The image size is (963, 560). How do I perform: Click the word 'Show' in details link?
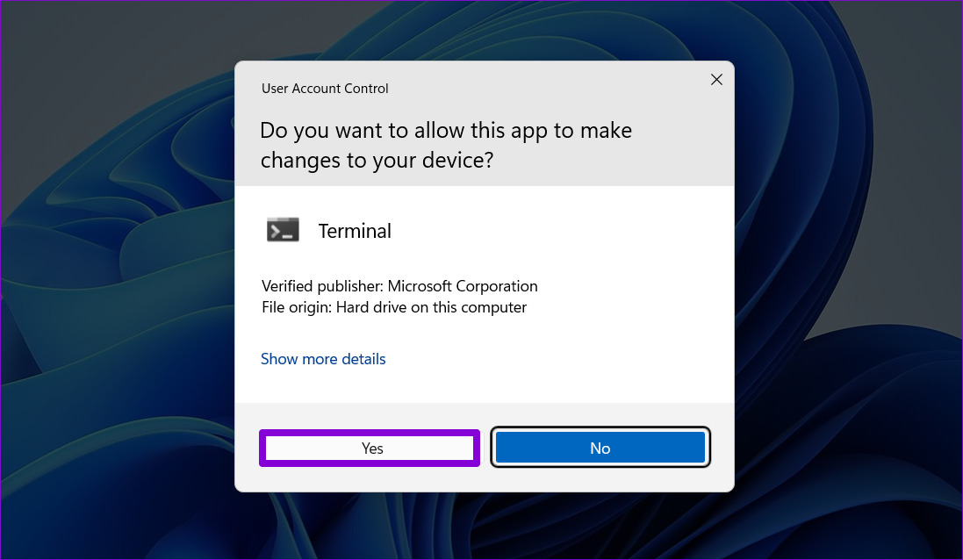[x=279, y=359]
